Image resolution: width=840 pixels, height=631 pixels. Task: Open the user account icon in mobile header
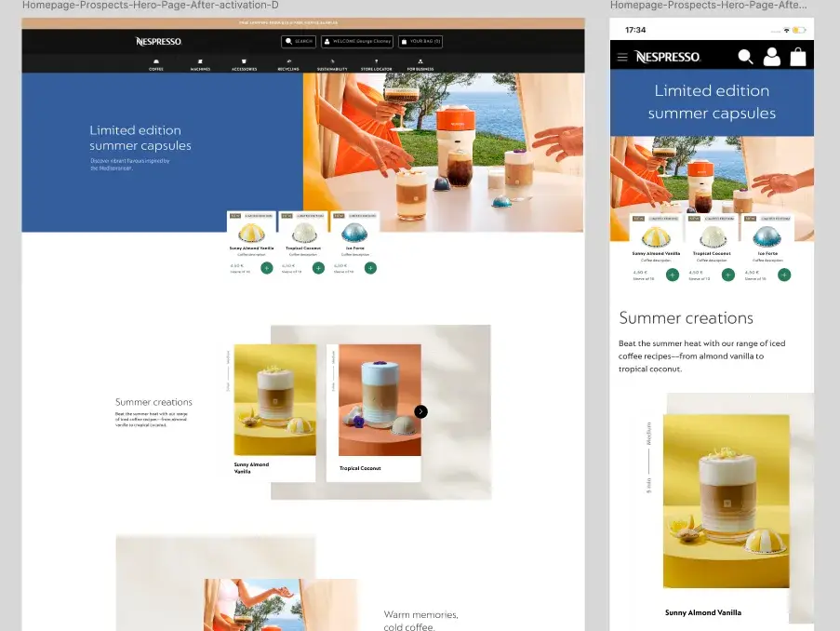(x=772, y=57)
